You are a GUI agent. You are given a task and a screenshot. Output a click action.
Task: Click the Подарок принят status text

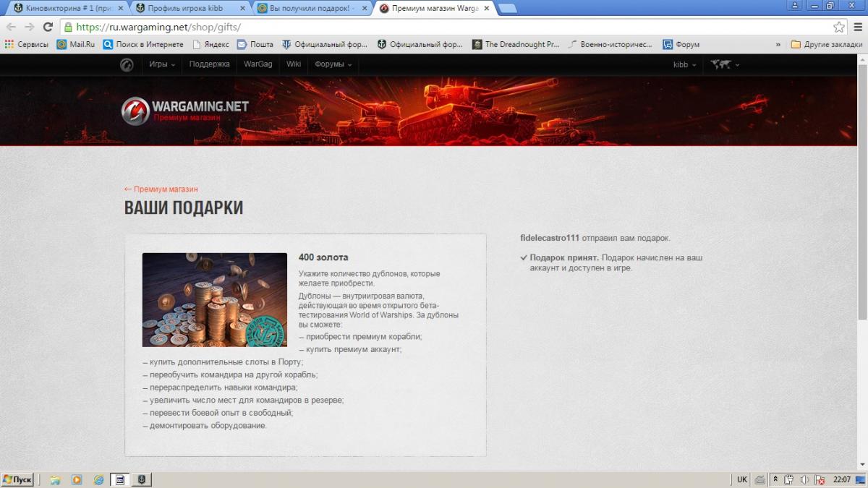(x=564, y=257)
